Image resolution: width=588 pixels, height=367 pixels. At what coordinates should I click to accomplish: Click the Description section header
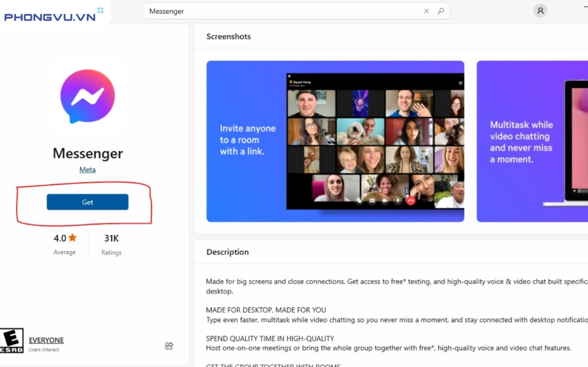(228, 252)
